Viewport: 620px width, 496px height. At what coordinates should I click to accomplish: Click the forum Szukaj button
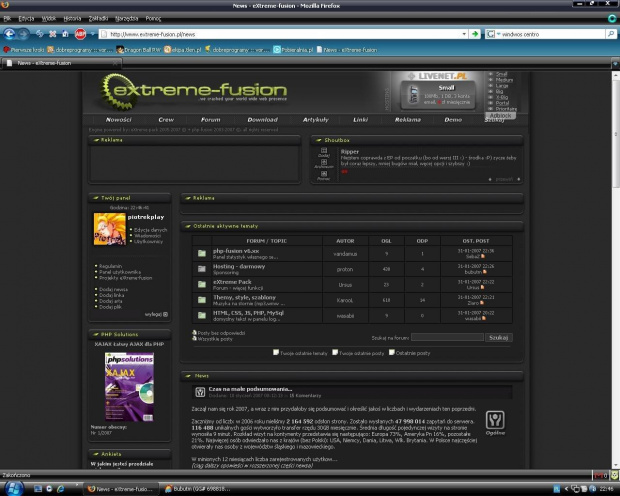499,337
